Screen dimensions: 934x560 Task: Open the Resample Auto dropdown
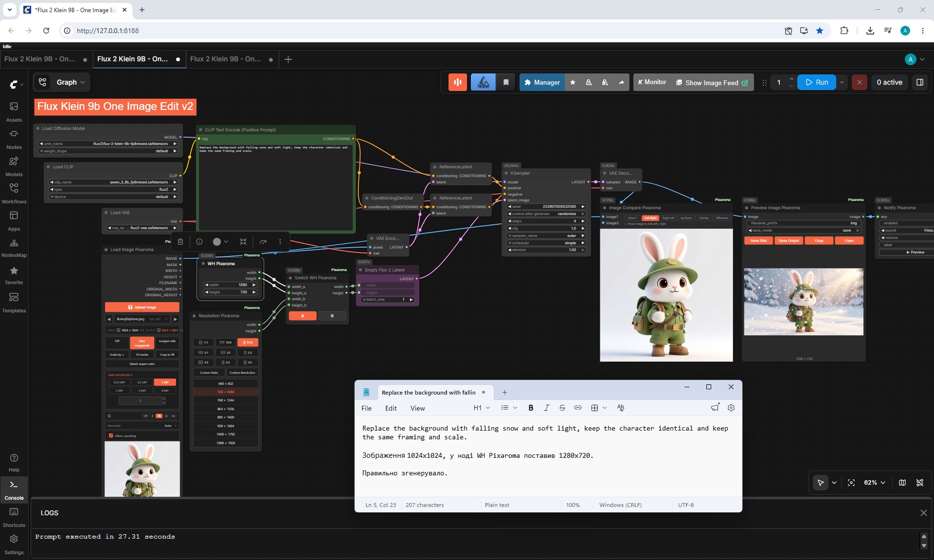click(x=142, y=426)
